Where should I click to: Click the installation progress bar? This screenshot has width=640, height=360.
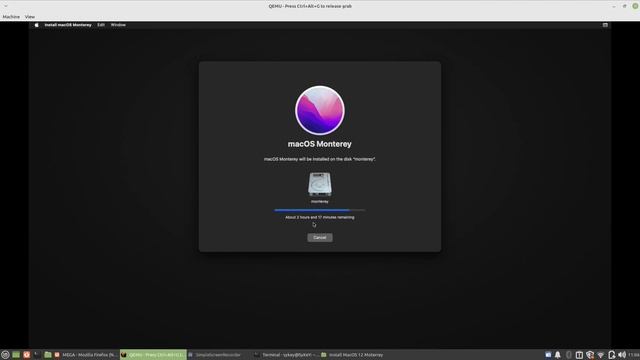(x=320, y=210)
